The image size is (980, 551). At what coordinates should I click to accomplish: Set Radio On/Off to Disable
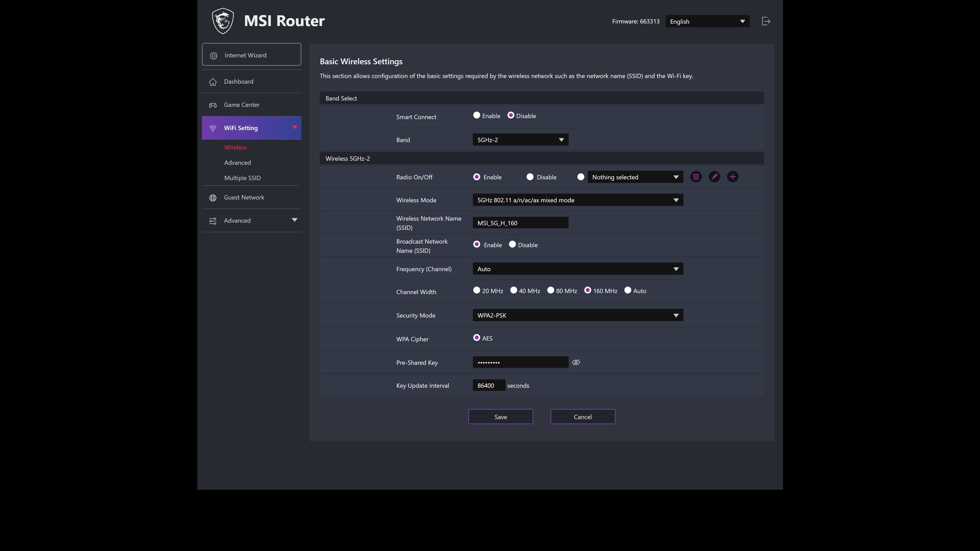(530, 177)
